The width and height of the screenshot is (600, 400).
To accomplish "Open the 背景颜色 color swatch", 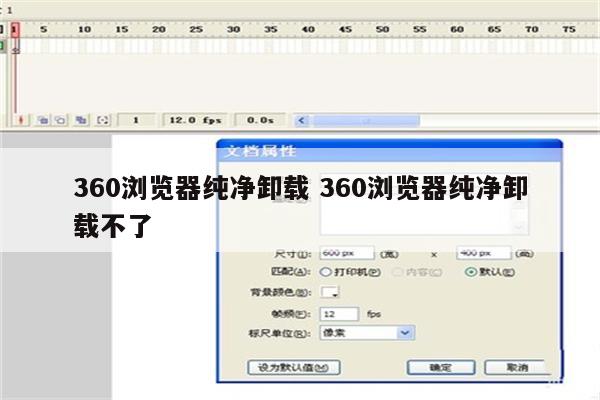I will [330, 292].
